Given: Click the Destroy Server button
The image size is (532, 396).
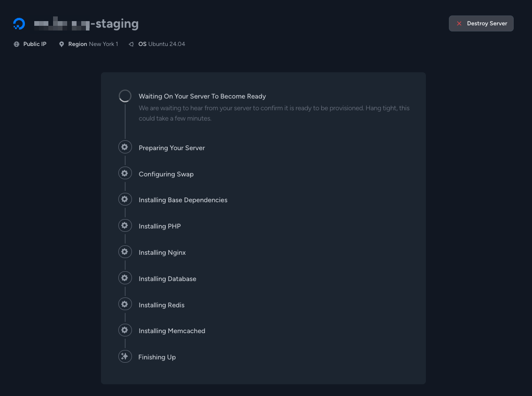Looking at the screenshot, I should pos(481,23).
